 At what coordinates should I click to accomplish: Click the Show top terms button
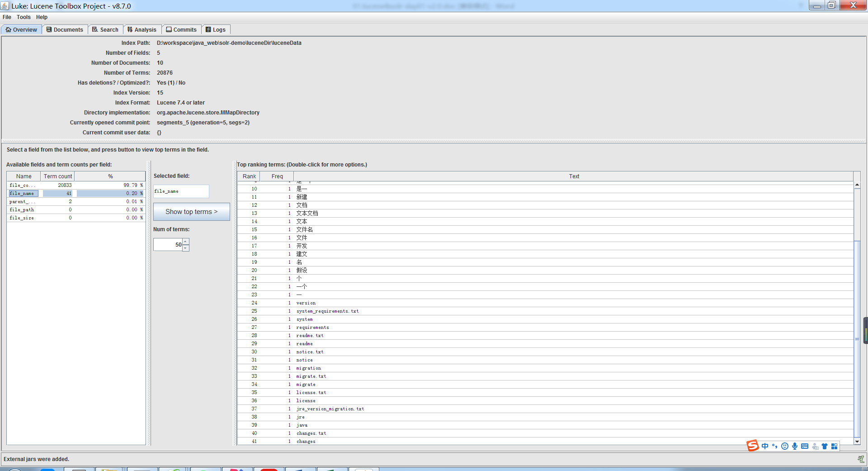click(x=191, y=212)
